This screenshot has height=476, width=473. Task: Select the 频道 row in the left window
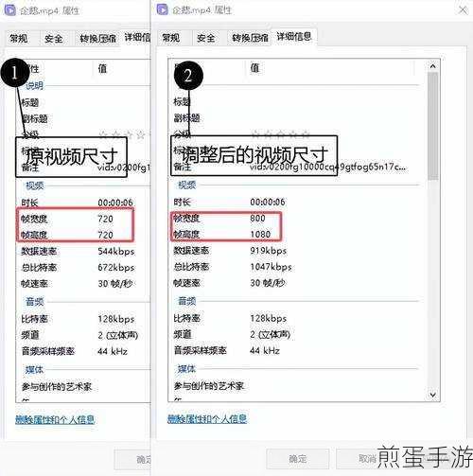83,335
